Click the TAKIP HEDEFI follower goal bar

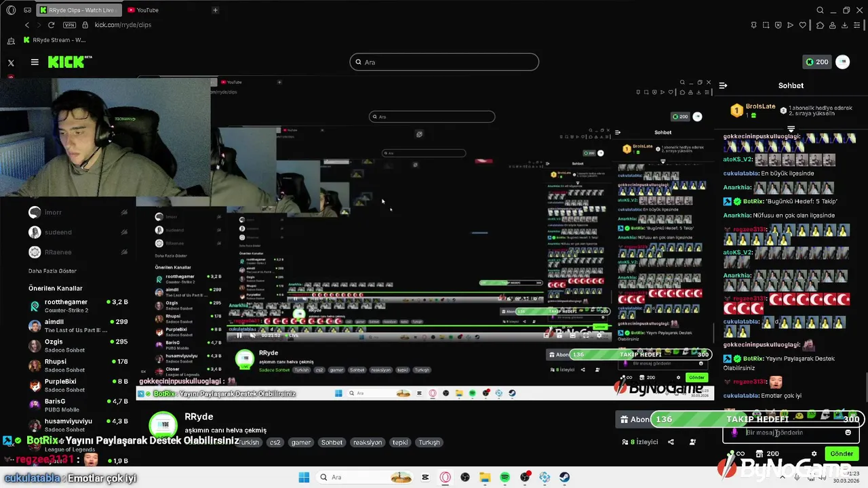coord(757,419)
